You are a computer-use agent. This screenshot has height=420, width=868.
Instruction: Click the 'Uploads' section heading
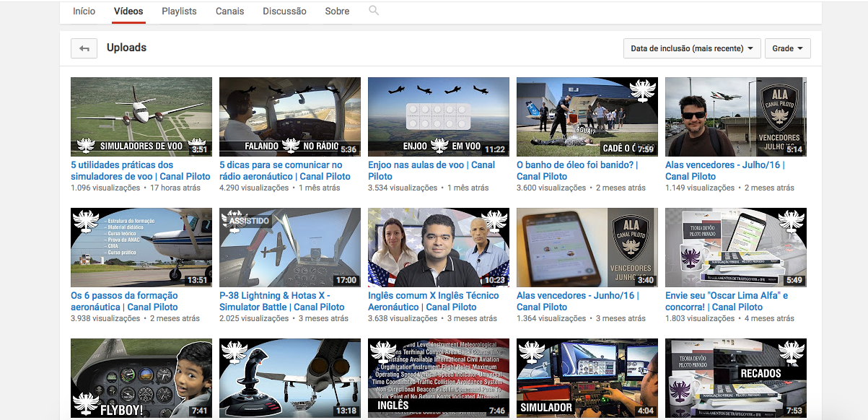tap(126, 48)
